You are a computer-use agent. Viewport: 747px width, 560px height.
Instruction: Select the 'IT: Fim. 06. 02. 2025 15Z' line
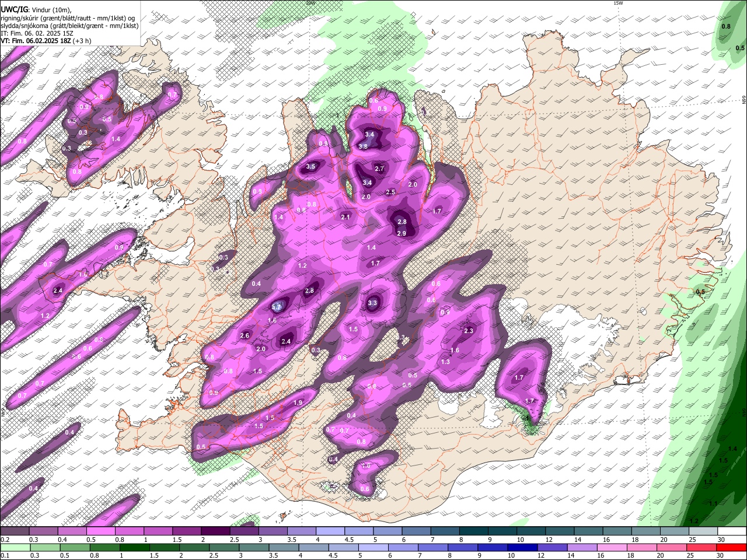pos(37,33)
